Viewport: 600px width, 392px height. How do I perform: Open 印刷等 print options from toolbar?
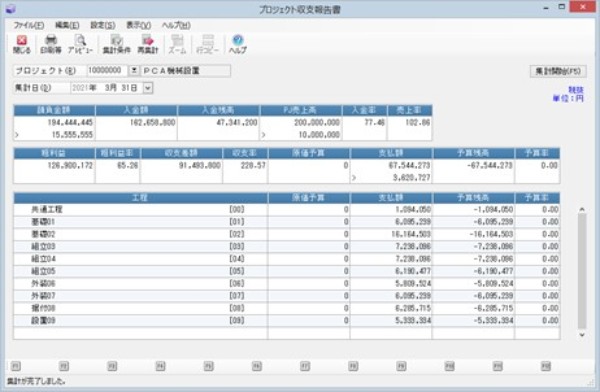click(x=51, y=44)
